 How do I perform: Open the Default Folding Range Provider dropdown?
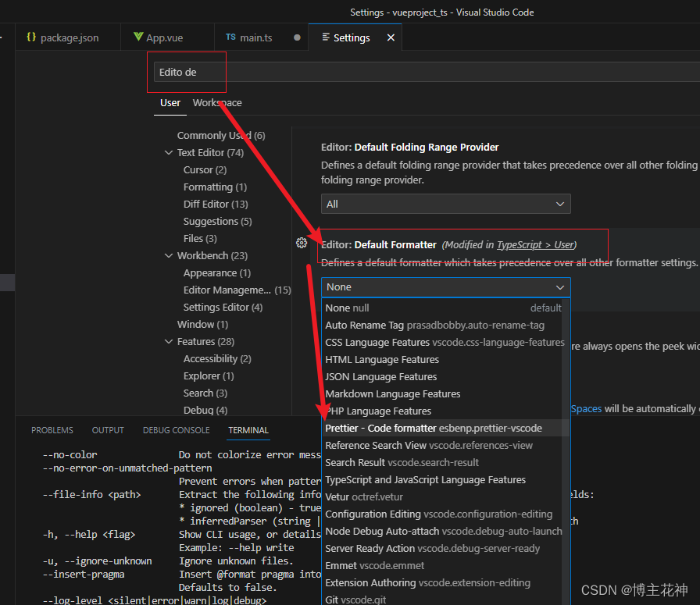445,204
